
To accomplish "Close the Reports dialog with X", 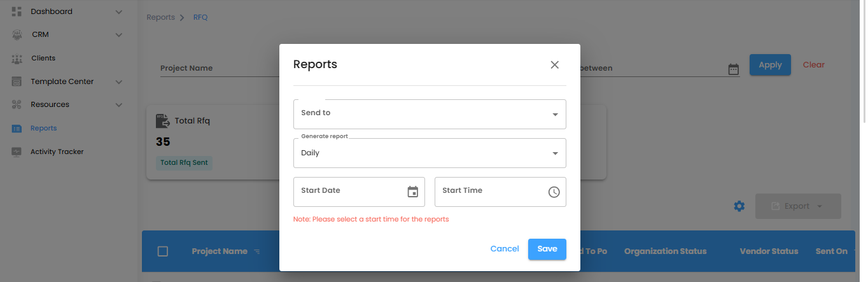I will [554, 64].
